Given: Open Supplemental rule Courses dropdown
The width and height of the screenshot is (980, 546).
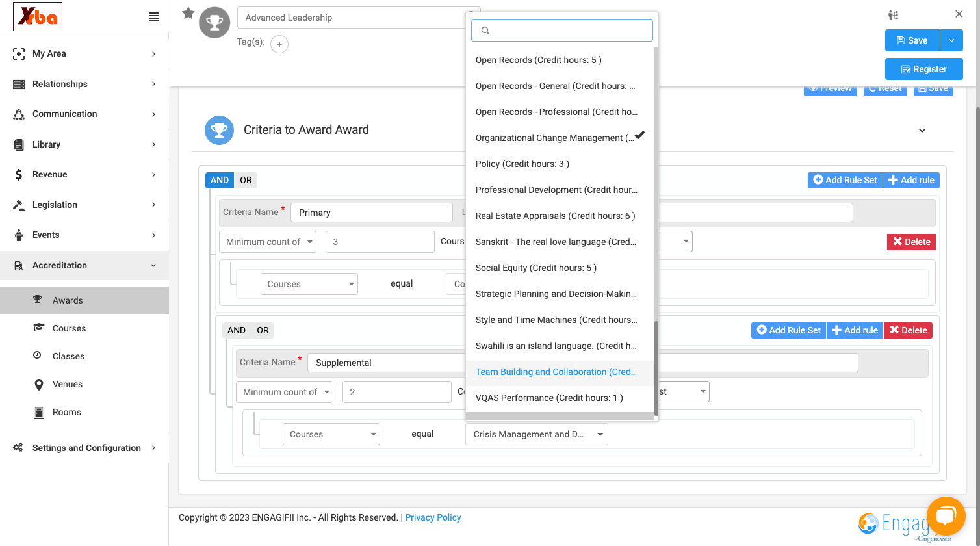Looking at the screenshot, I should tap(331, 434).
